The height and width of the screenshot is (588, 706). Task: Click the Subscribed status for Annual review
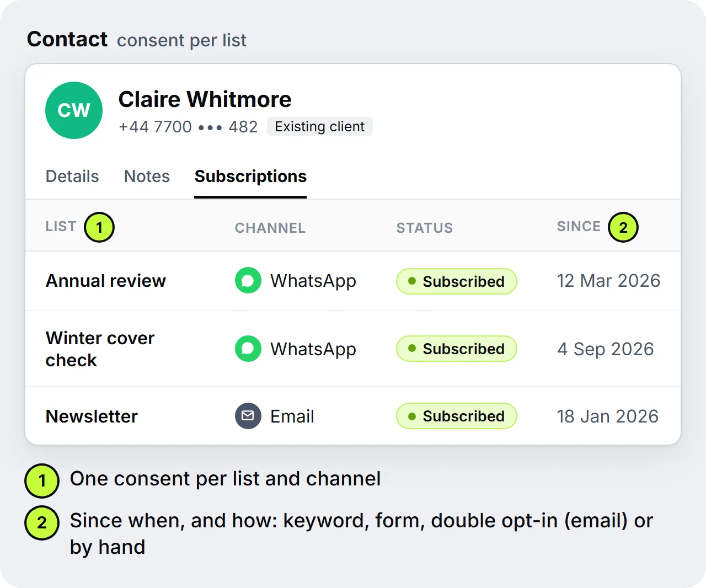pyautogui.click(x=457, y=281)
